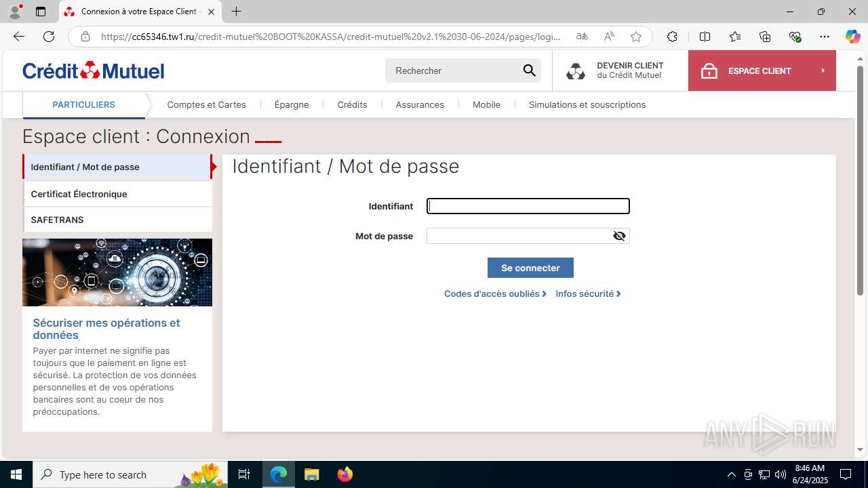The image size is (868, 488).
Task: Open the favorites list icon
Action: pos(735,37)
